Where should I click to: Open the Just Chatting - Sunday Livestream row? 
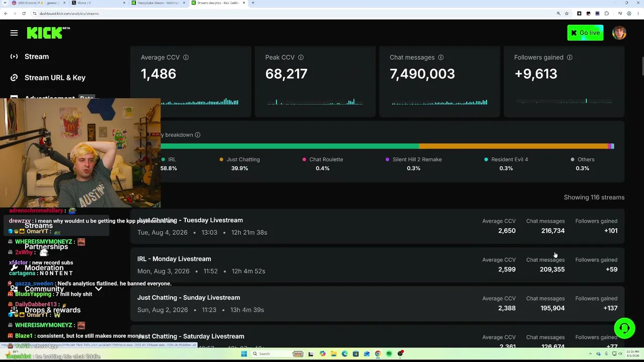click(x=377, y=304)
